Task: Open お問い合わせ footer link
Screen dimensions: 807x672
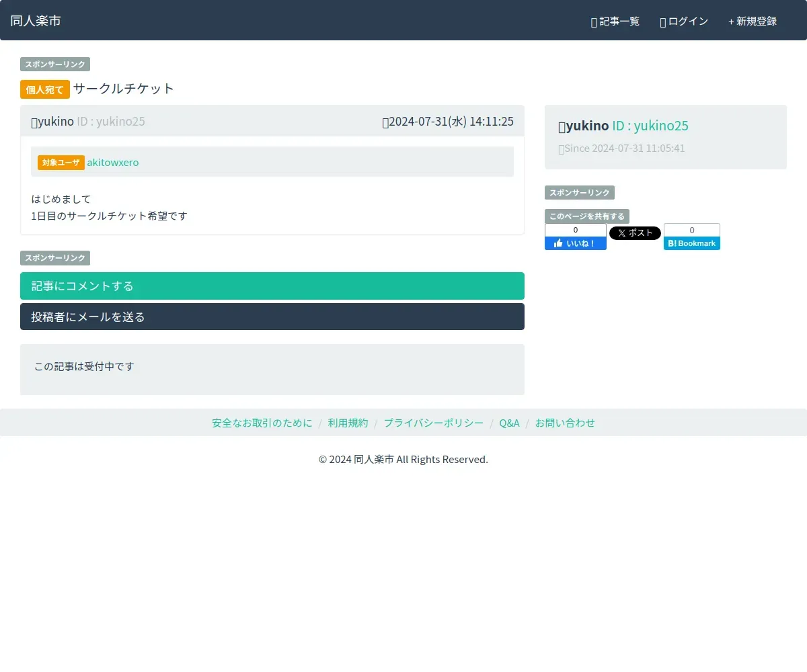Action: coord(565,423)
